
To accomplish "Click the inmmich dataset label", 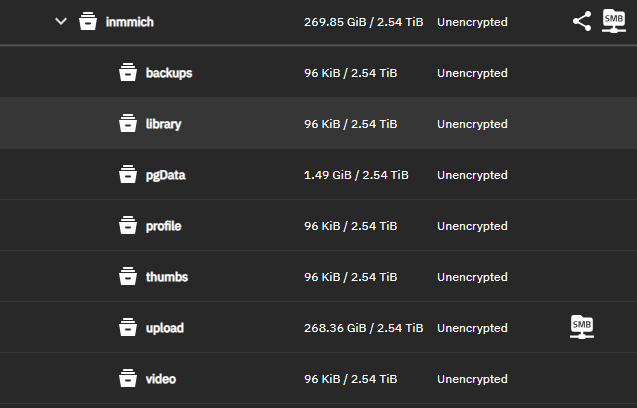I will pyautogui.click(x=131, y=22).
